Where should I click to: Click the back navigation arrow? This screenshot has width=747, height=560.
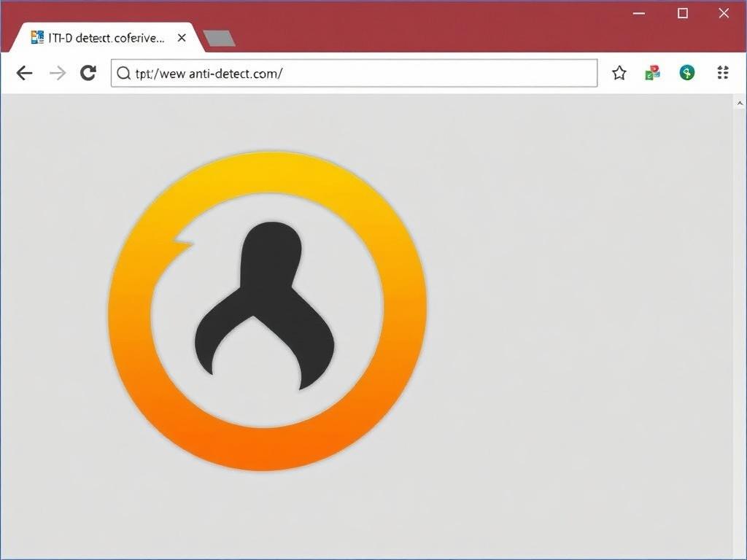click(x=25, y=73)
